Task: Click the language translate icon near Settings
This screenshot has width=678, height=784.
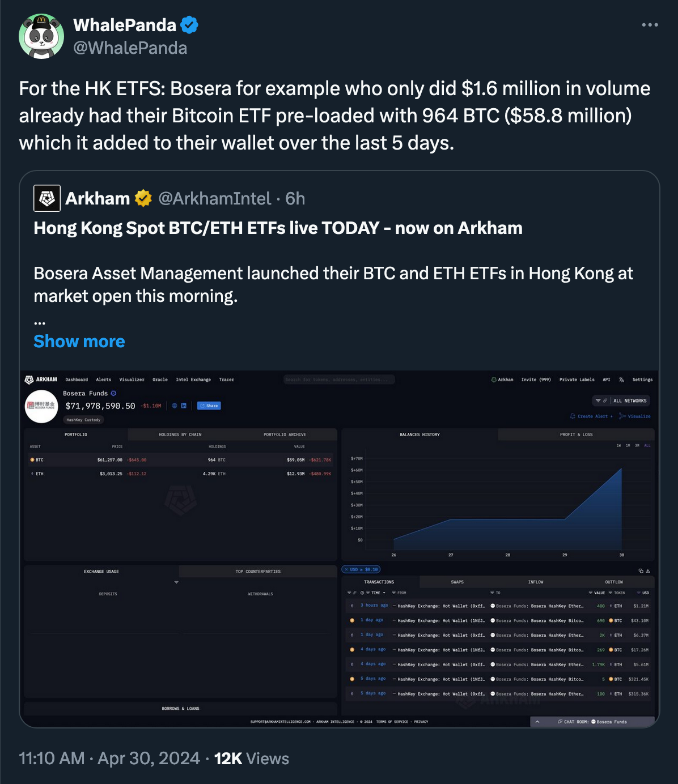Action: tap(622, 380)
